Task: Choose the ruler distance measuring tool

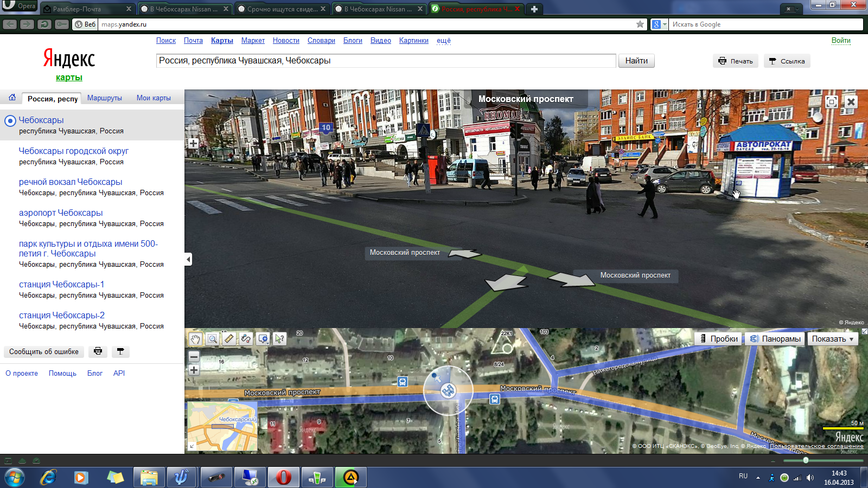Action: coord(229,339)
